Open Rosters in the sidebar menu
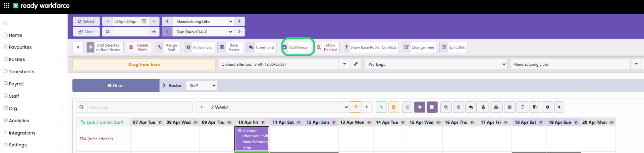644x153 pixels. (17, 59)
